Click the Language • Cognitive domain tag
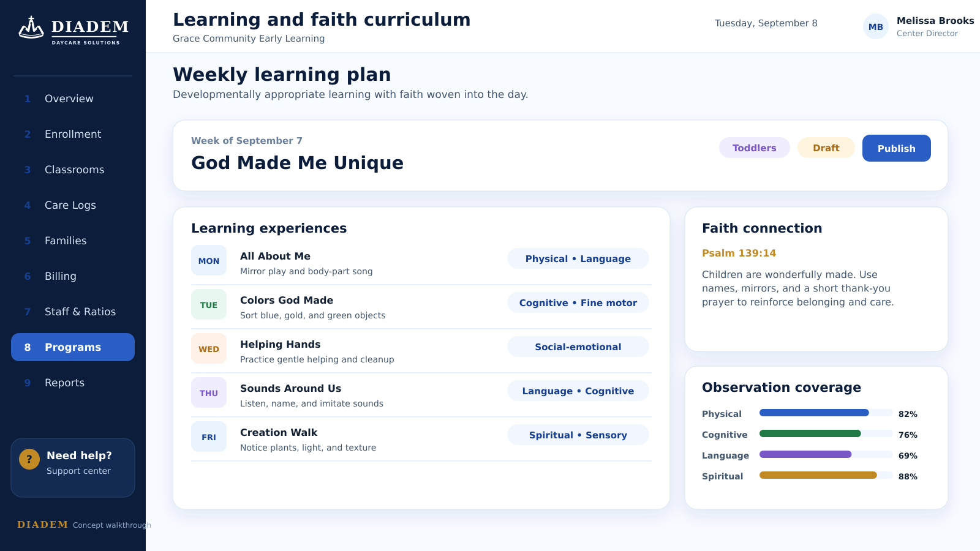The height and width of the screenshot is (551, 980). point(578,391)
